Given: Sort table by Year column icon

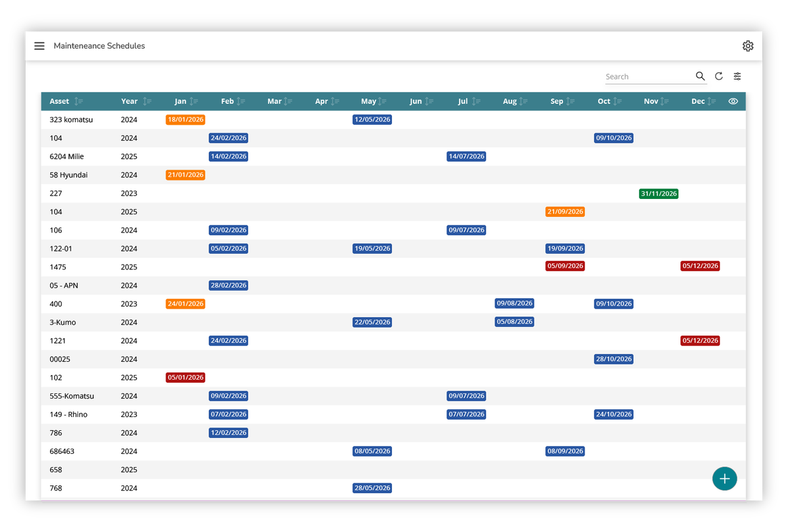Looking at the screenshot, I should (x=147, y=101).
